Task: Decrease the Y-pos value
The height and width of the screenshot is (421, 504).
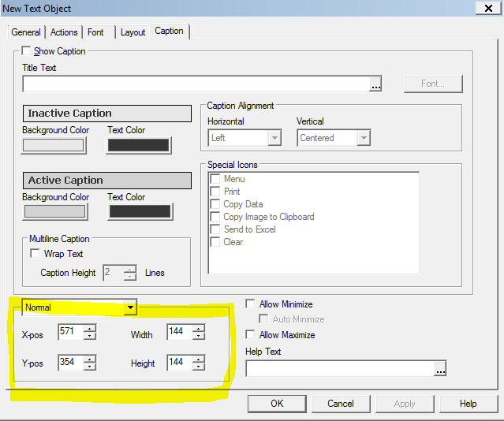Action: tap(90, 367)
